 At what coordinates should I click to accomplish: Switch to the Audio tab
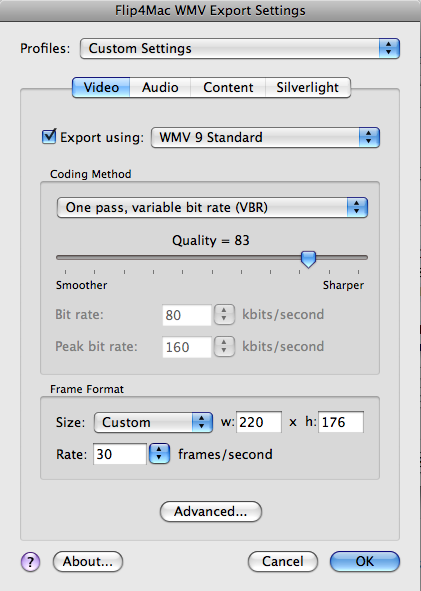(160, 87)
